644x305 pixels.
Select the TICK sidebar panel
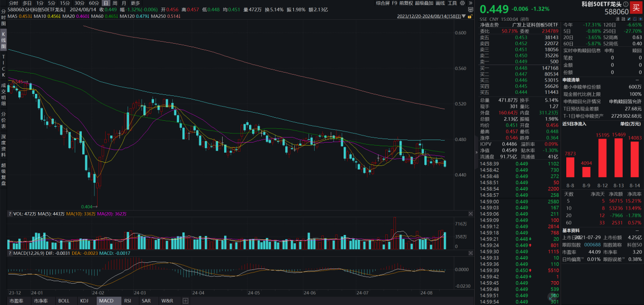coord(3,65)
